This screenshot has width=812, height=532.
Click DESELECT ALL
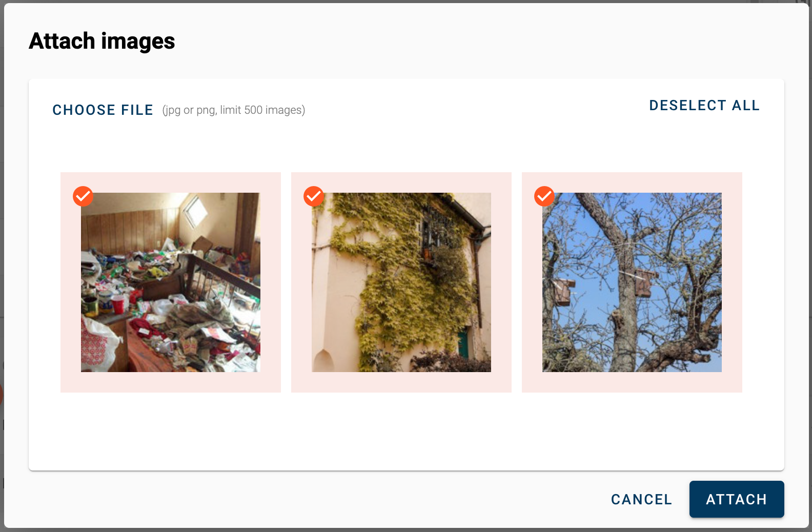tap(704, 106)
